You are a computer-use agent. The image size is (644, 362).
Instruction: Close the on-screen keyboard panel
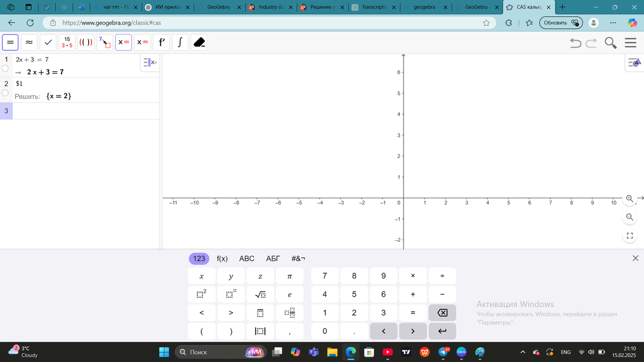click(x=635, y=258)
